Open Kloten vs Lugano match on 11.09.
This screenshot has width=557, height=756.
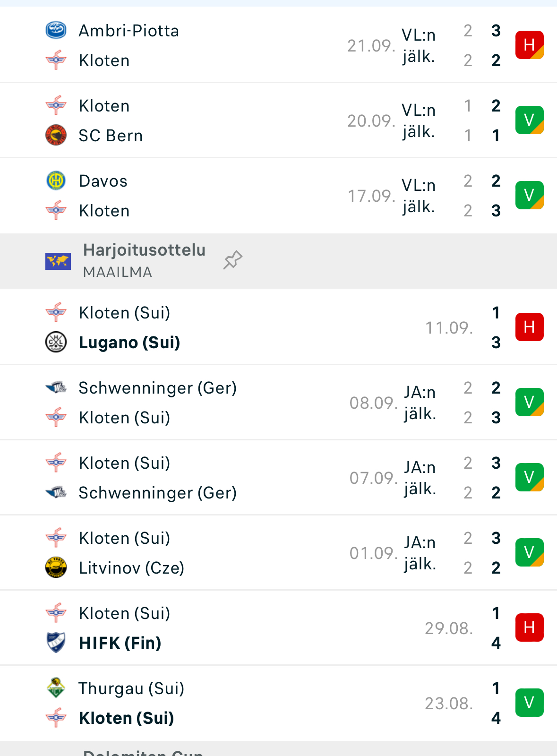pyautogui.click(x=278, y=327)
